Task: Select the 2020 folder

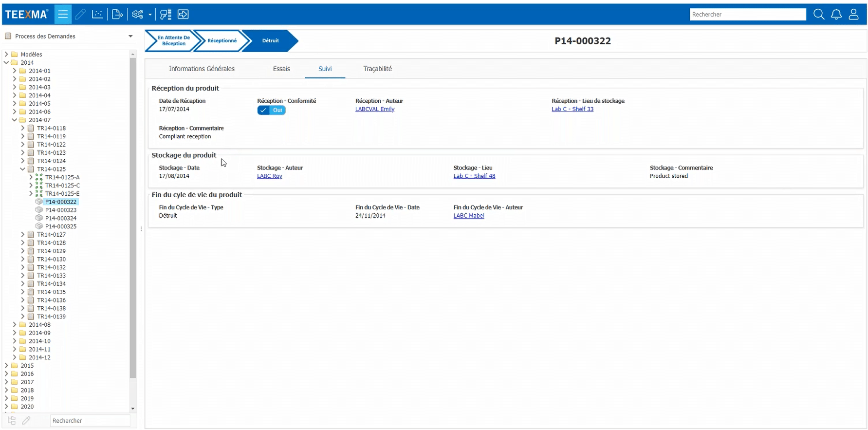Action: coord(27,406)
